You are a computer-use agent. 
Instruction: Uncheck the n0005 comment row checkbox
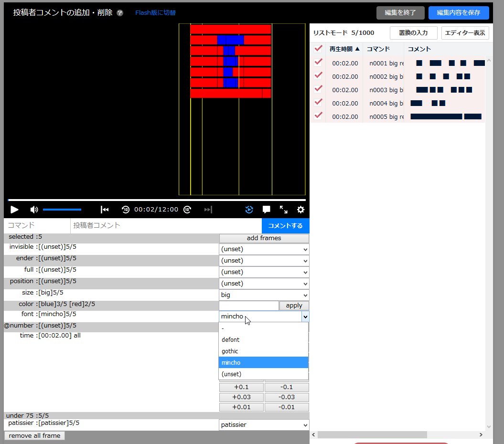pyautogui.click(x=318, y=116)
